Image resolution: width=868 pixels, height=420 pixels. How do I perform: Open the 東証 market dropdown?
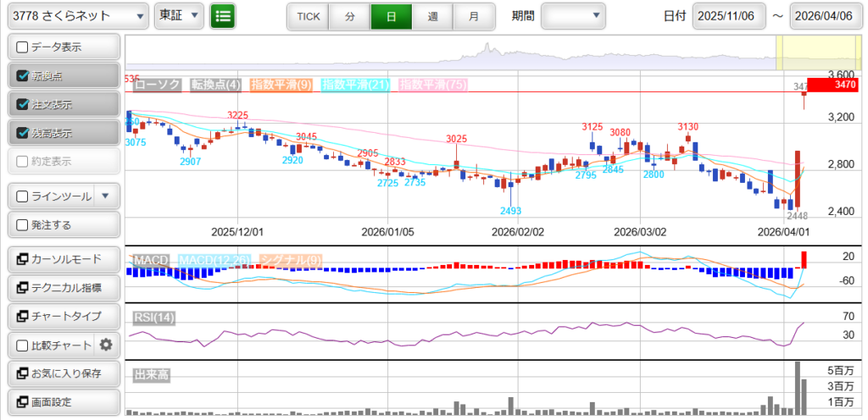click(x=179, y=15)
